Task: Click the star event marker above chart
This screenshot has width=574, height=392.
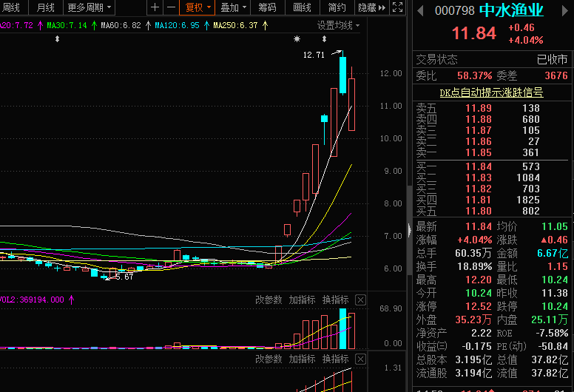Action: pyautogui.click(x=297, y=38)
